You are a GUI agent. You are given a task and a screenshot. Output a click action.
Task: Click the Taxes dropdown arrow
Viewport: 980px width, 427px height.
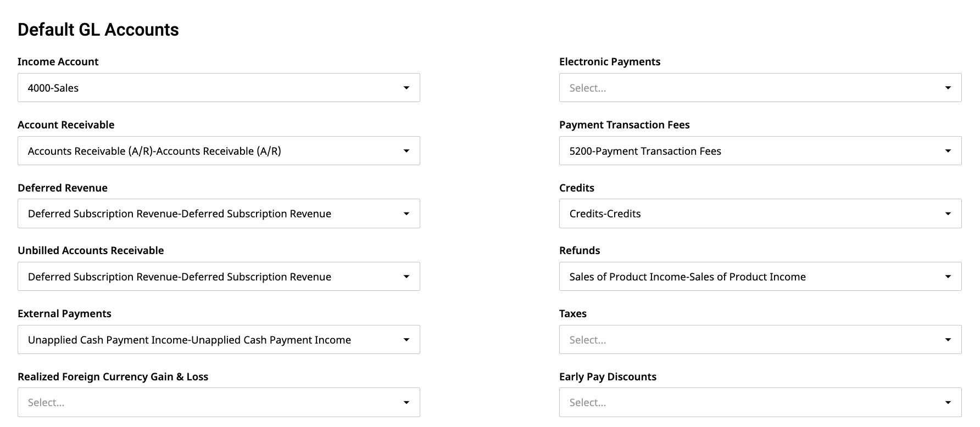tap(948, 340)
